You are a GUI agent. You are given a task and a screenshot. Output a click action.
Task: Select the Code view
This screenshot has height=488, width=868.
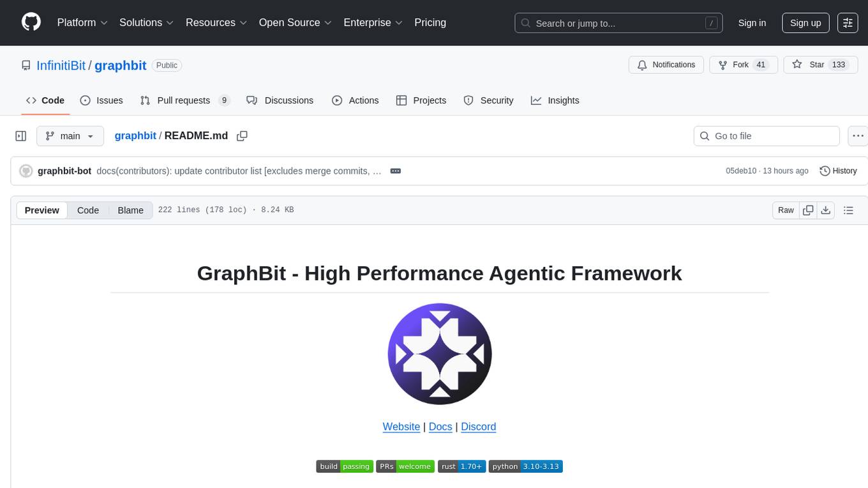tap(88, 210)
